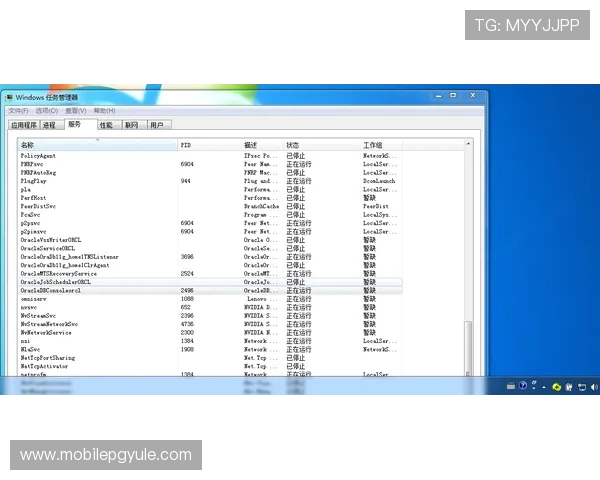Image resolution: width=600 pixels, height=480 pixels.
Task: Open the network tray icon
Action: tap(582, 387)
